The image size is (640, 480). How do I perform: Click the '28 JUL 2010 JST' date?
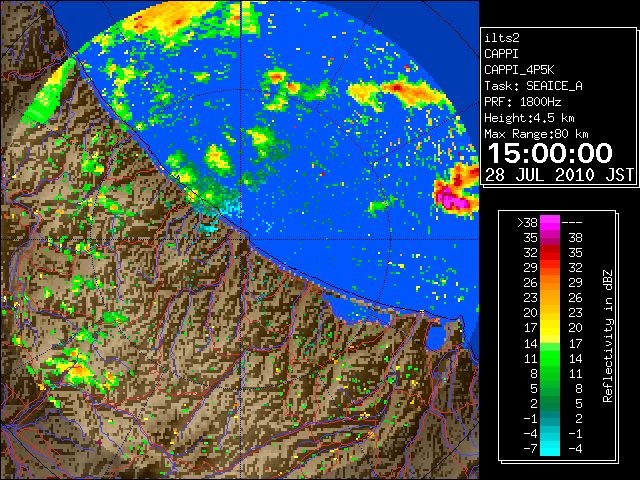tap(559, 175)
